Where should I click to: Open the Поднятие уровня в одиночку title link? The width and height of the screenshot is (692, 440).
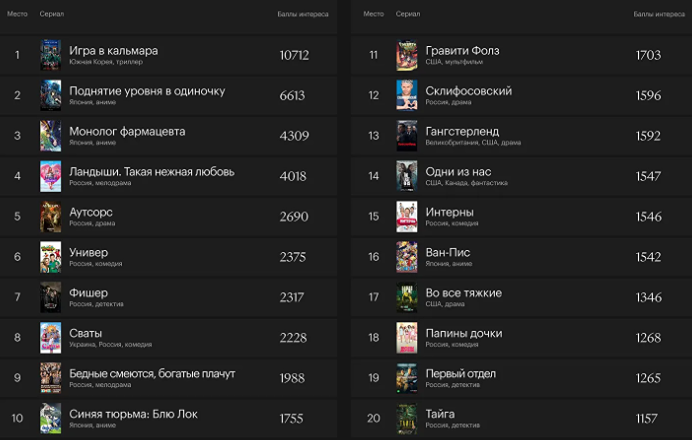146,91
